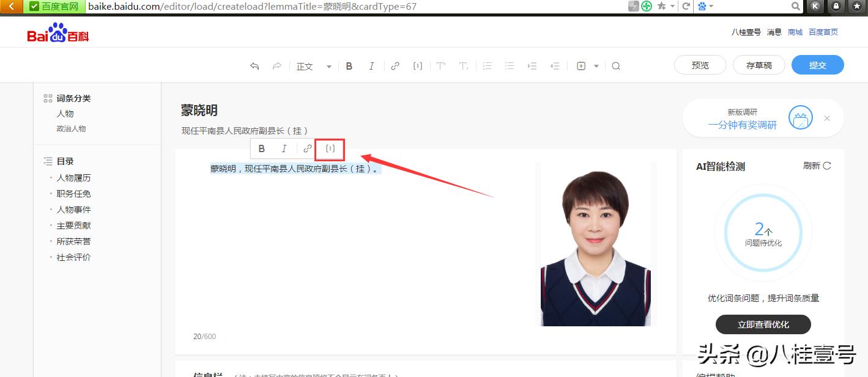Click the blue 提交 submit button

click(817, 64)
